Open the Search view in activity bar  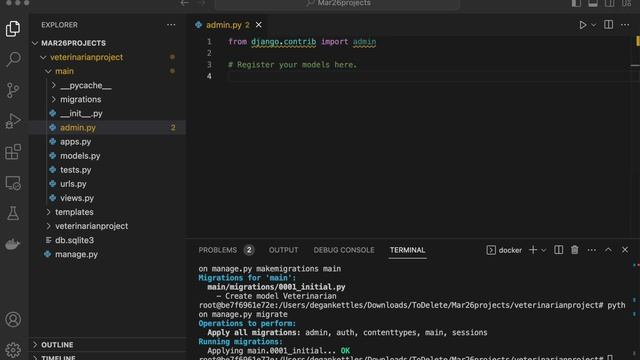pyautogui.click(x=13, y=59)
